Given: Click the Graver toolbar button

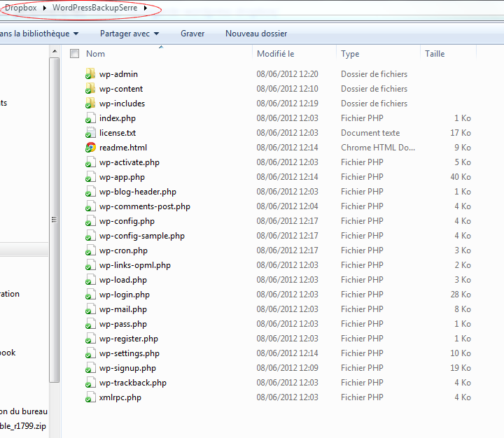Looking at the screenshot, I should pos(192,34).
